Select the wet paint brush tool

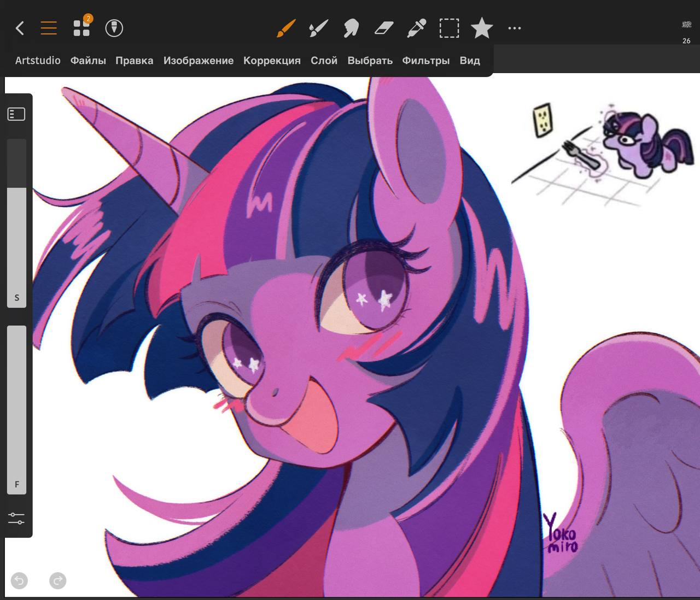pos(318,28)
